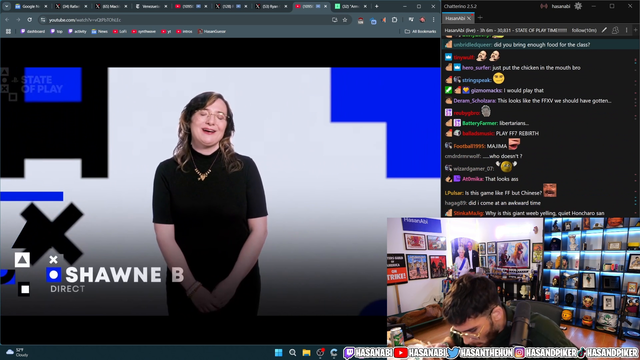
Task: Add a new Chatterino tab
Action: pos(480,18)
